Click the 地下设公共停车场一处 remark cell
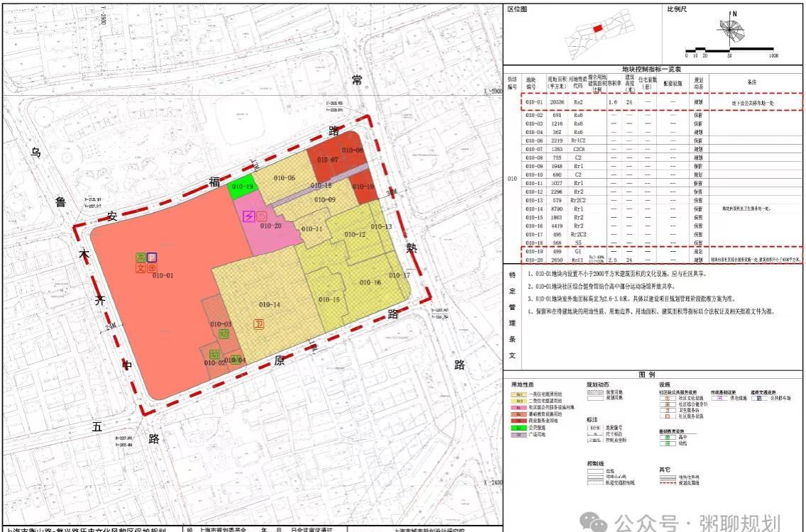Screen dimensions: 806x532 pos(753,103)
